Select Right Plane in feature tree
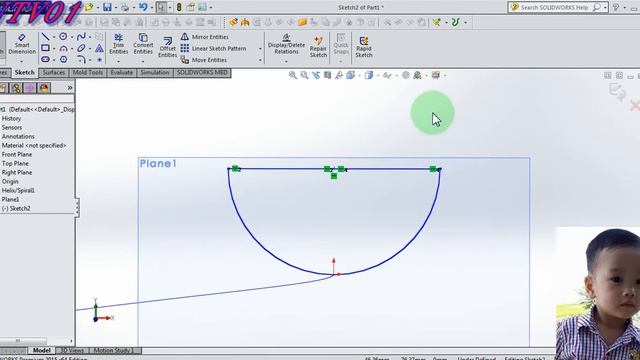Image resolution: width=640 pixels, height=360 pixels. click(x=17, y=172)
